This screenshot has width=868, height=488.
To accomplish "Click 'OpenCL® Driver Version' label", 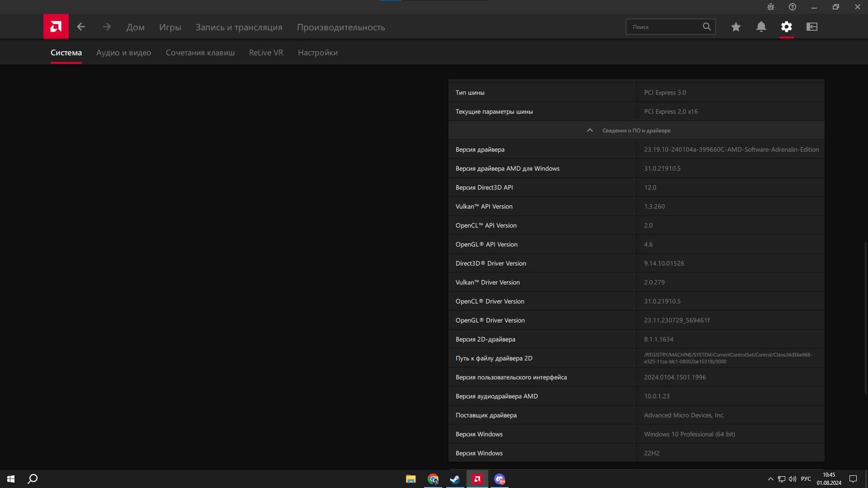I will [x=490, y=301].
